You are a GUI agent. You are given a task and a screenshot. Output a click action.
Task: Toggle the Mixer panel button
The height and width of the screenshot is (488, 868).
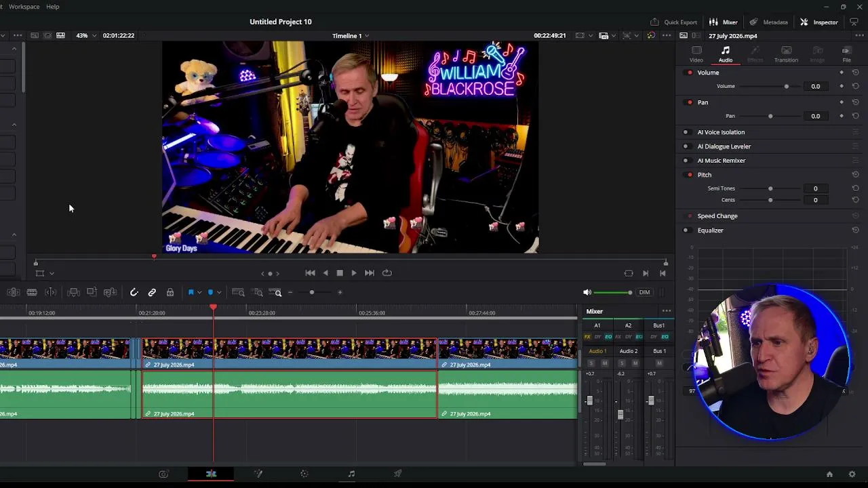pyautogui.click(x=723, y=22)
